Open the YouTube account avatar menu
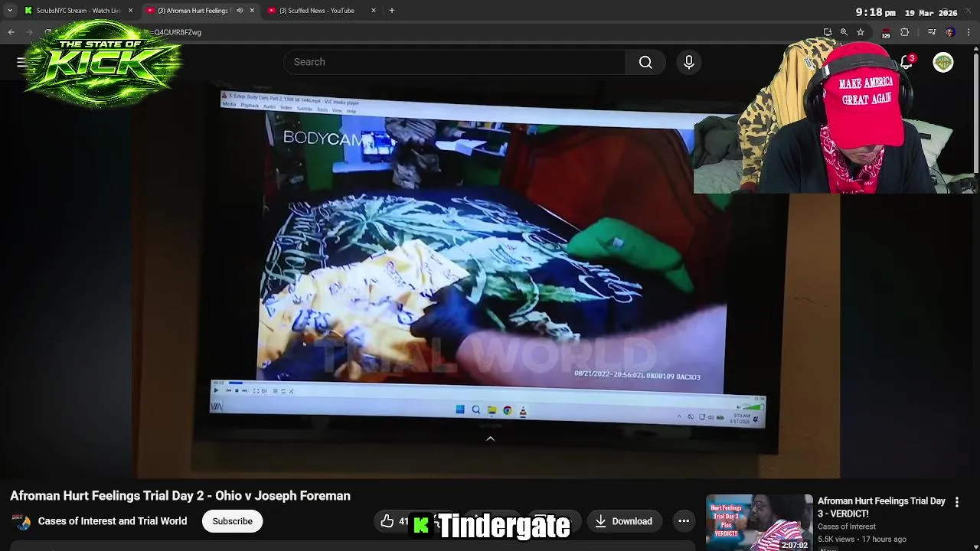 943,62
